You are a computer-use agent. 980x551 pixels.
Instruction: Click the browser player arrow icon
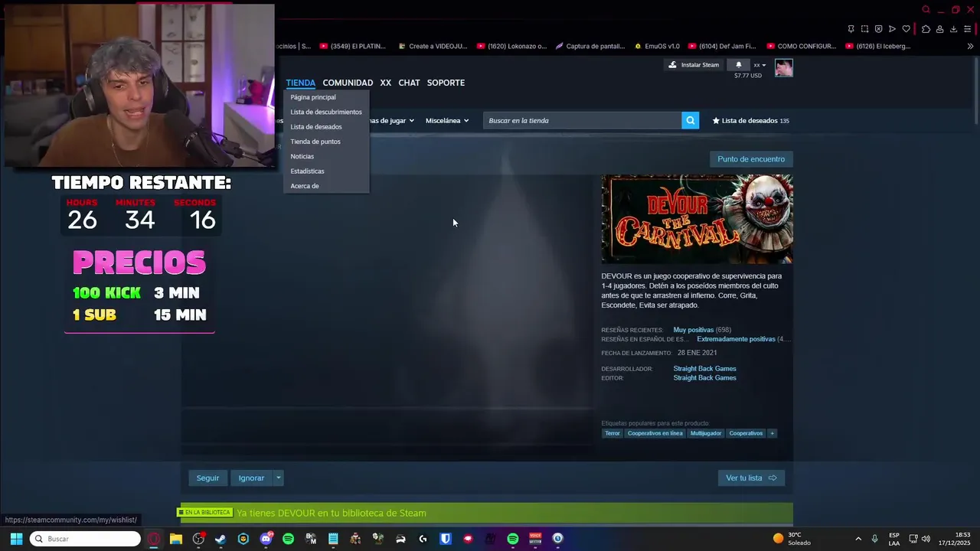click(x=892, y=29)
